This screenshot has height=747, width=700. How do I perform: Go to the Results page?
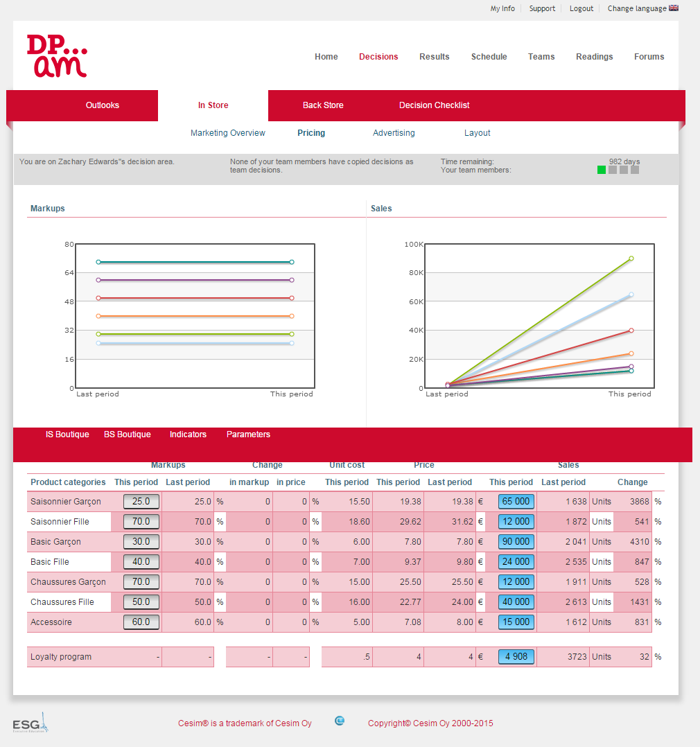click(434, 57)
